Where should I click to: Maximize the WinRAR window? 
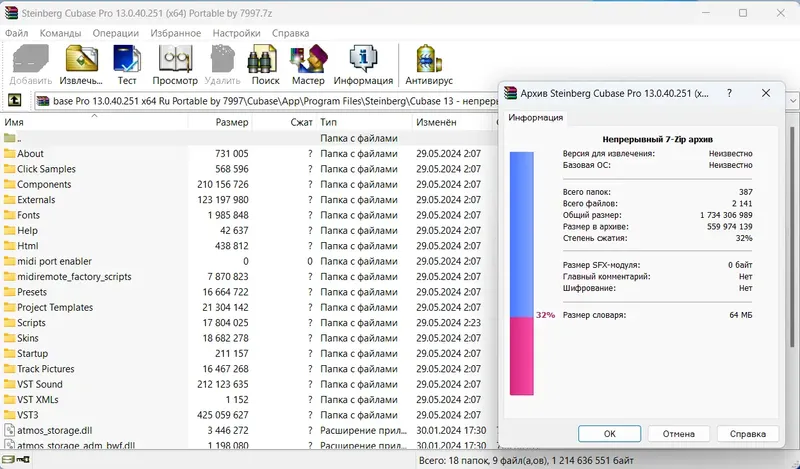click(743, 13)
